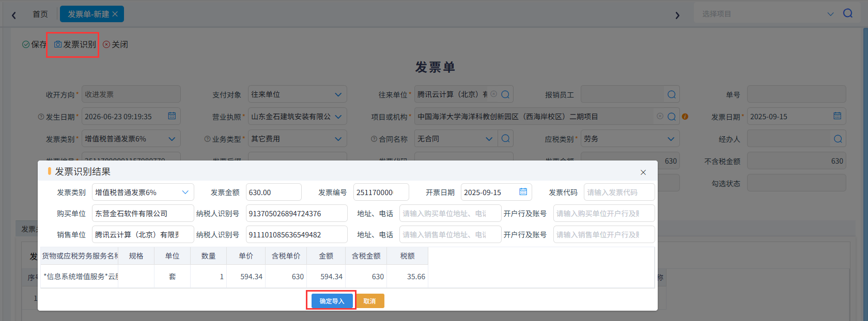The width and height of the screenshot is (868, 321).
Task: Click the back chevron beside 首页 tab
Action: pos(14,15)
